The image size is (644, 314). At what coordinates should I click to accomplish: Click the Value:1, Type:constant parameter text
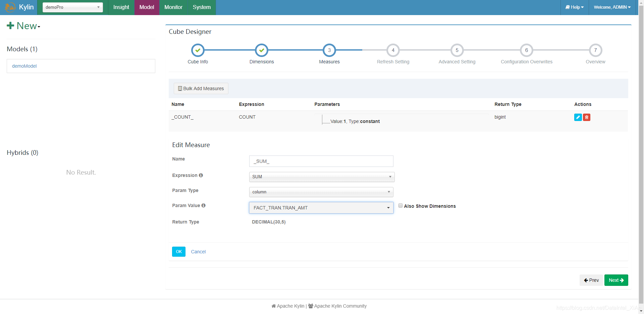[355, 121]
